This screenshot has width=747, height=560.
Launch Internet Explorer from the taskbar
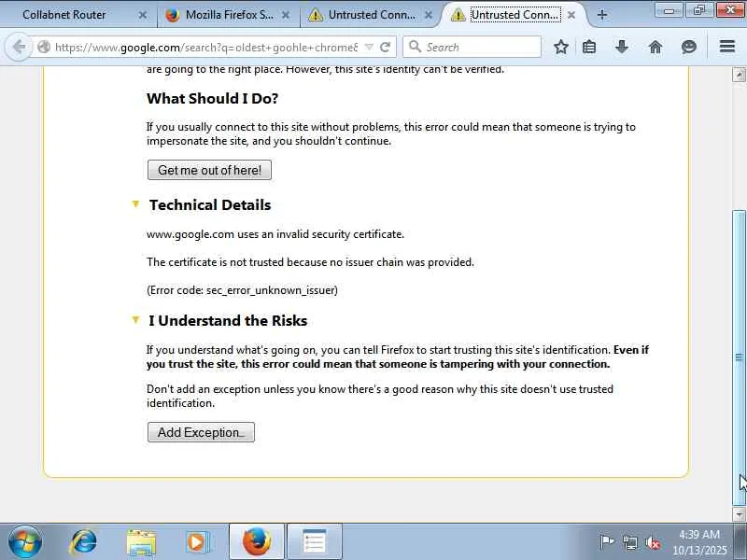(83, 542)
